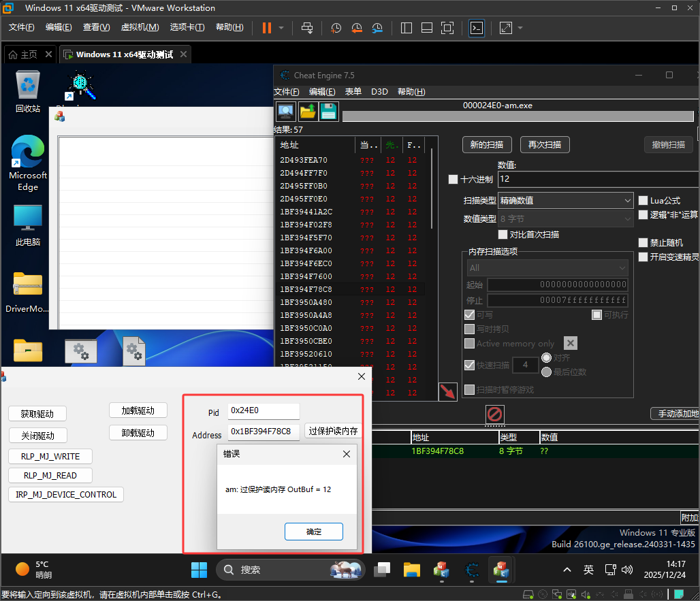The image size is (700, 601).
Task: Click the console view icon in the VMware toolbar
Action: pyautogui.click(x=477, y=28)
